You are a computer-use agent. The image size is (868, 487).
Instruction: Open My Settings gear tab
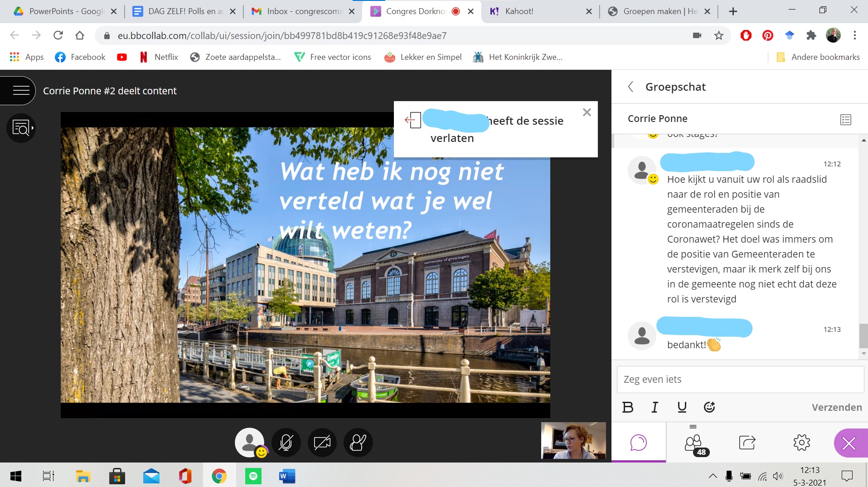pos(801,442)
